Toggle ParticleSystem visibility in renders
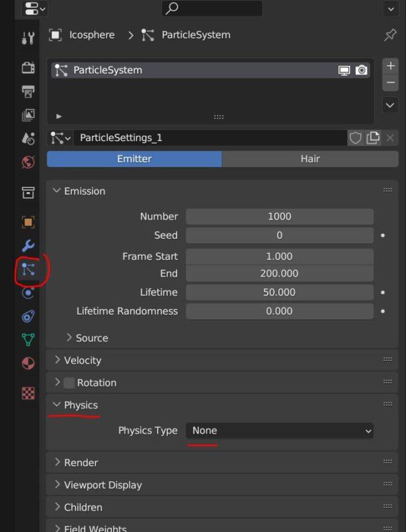Screen dimensions: 406x532 (x=361, y=70)
